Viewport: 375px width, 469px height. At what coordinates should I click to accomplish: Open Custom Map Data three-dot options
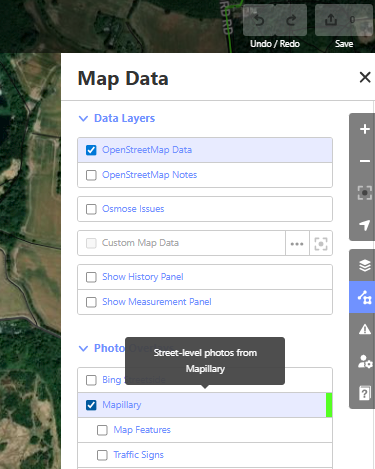pos(297,243)
